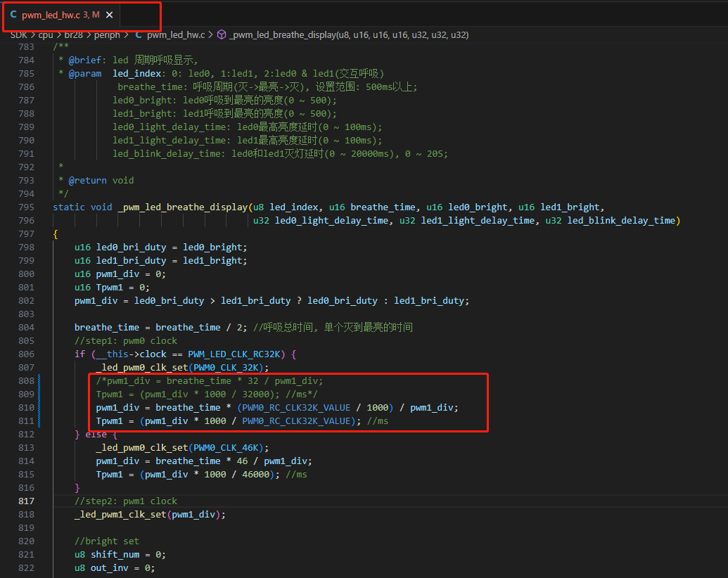Click the 46000 value on line 815

click(256, 475)
